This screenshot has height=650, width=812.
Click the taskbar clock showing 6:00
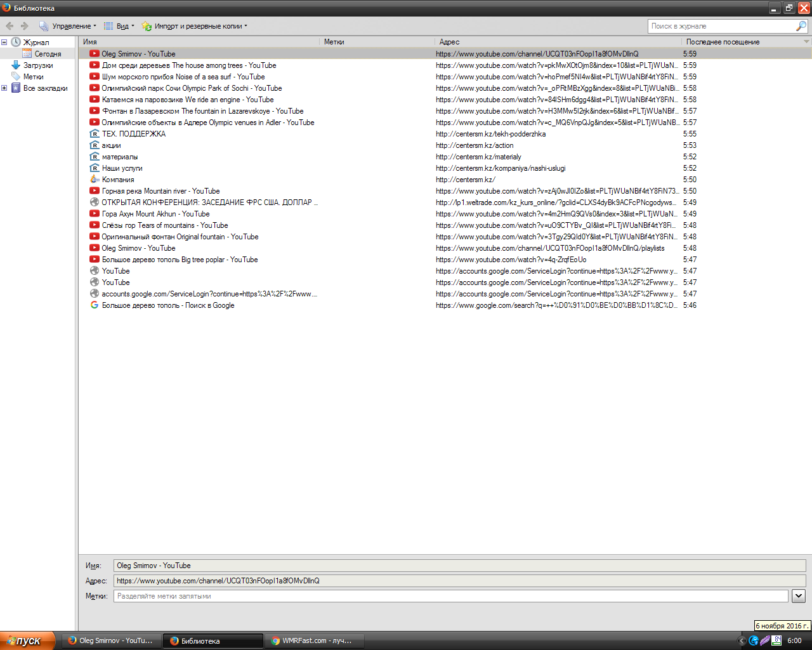pyautogui.click(x=794, y=641)
